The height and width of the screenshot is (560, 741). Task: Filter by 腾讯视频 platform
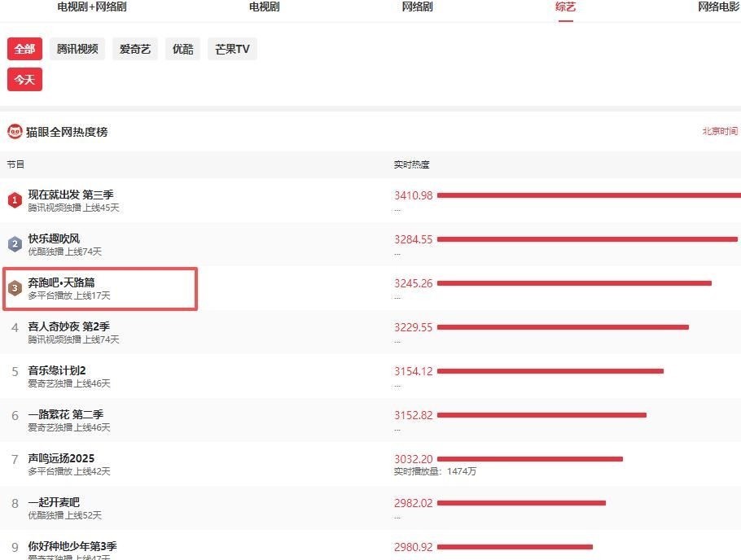pyautogui.click(x=77, y=49)
